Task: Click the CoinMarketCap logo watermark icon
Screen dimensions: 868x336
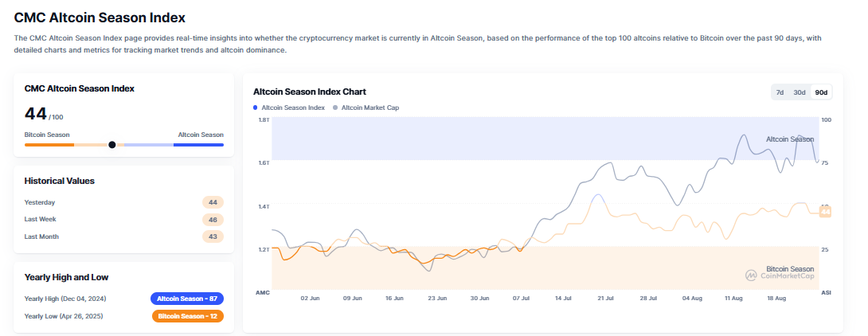Action: click(751, 275)
